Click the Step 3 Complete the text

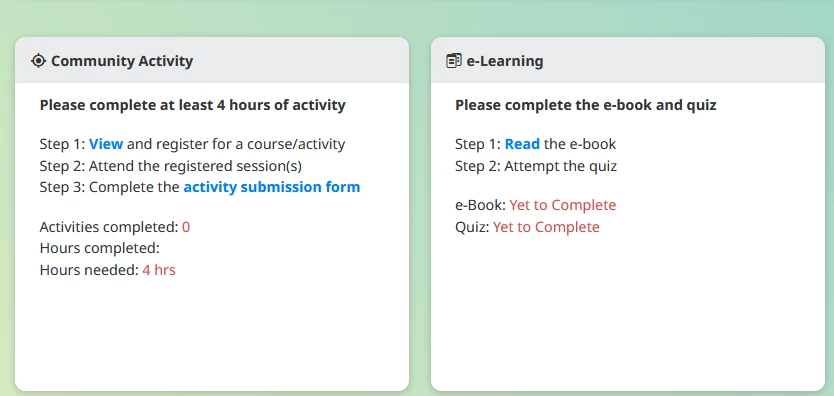click(x=110, y=187)
